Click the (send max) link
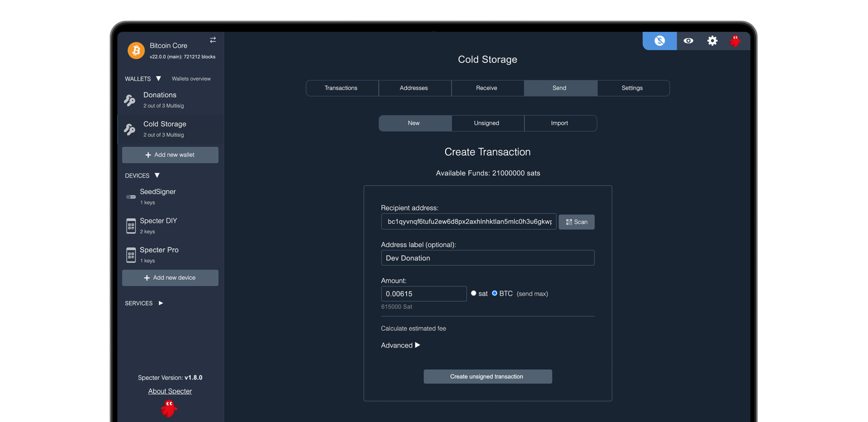Image resolution: width=868 pixels, height=422 pixels. [532, 293]
